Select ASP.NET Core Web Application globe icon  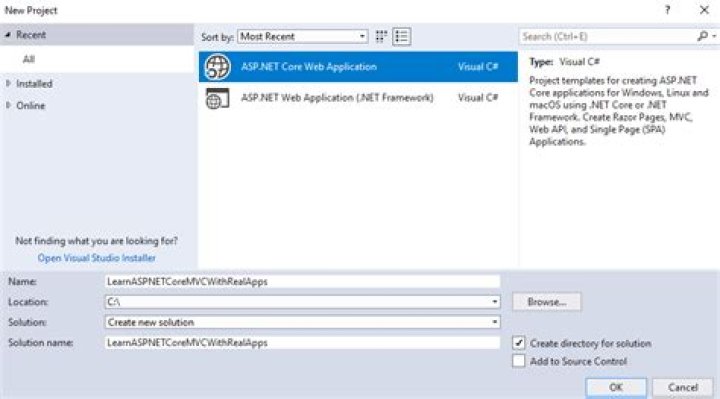coord(217,67)
